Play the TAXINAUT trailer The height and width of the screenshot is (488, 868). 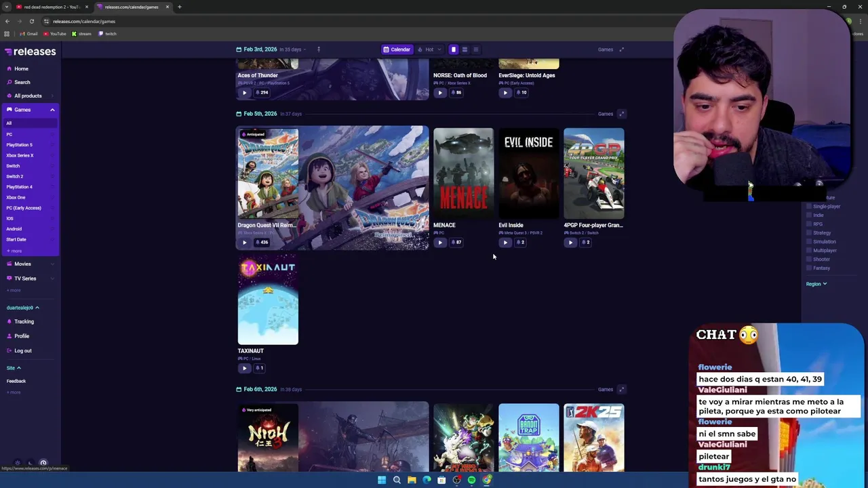click(245, 368)
